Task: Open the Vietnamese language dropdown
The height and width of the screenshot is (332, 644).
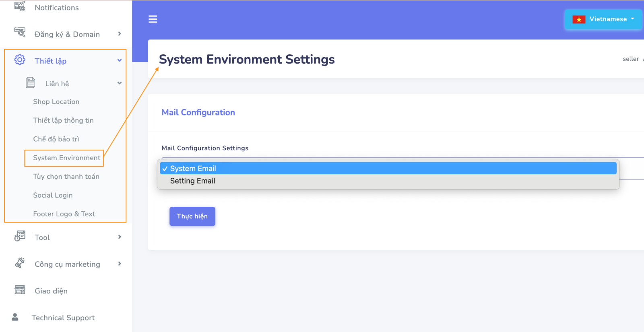Action: click(x=603, y=19)
